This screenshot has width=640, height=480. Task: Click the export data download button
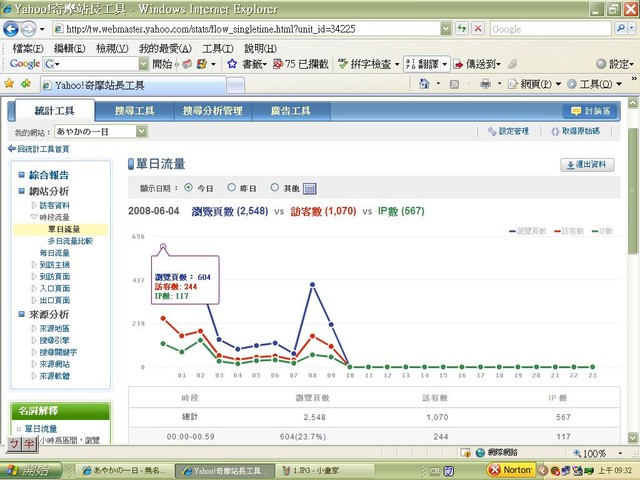587,164
